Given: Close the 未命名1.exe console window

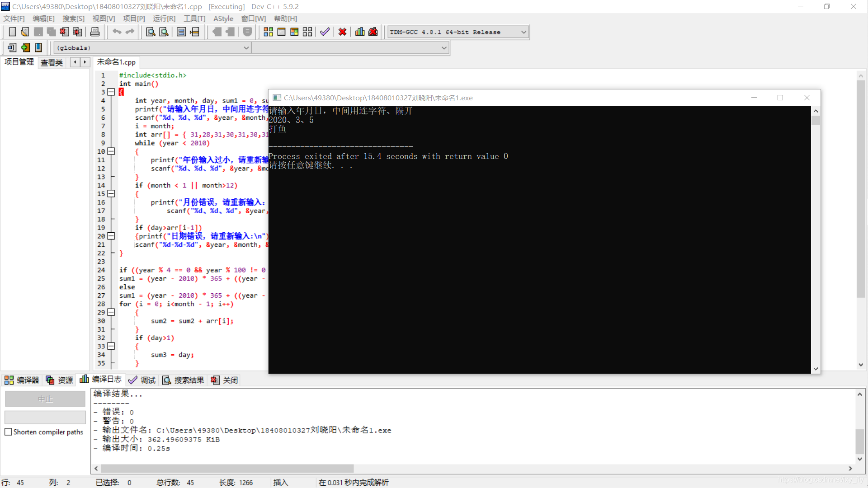Looking at the screenshot, I should [x=807, y=98].
